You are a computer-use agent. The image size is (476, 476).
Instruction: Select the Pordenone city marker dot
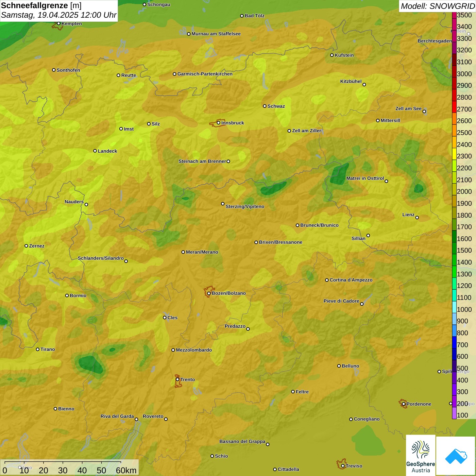[x=404, y=404]
